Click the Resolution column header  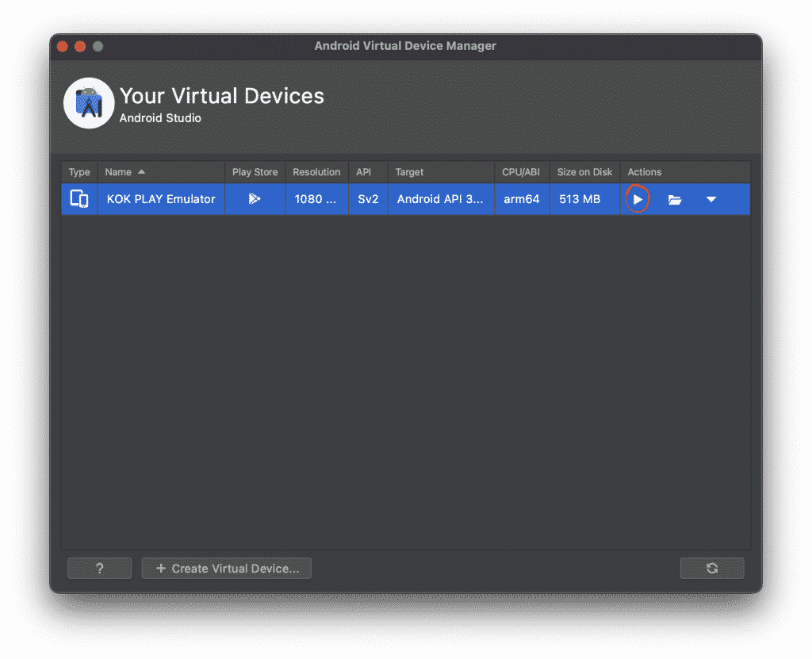click(316, 172)
